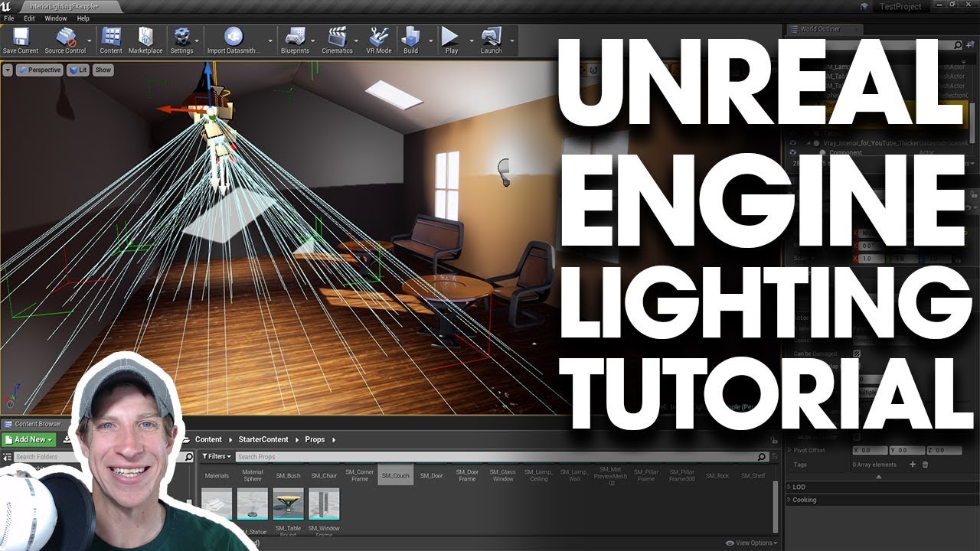Toggle the Lit view mode button
Viewport: 980px width, 551px height.
pos(78,70)
